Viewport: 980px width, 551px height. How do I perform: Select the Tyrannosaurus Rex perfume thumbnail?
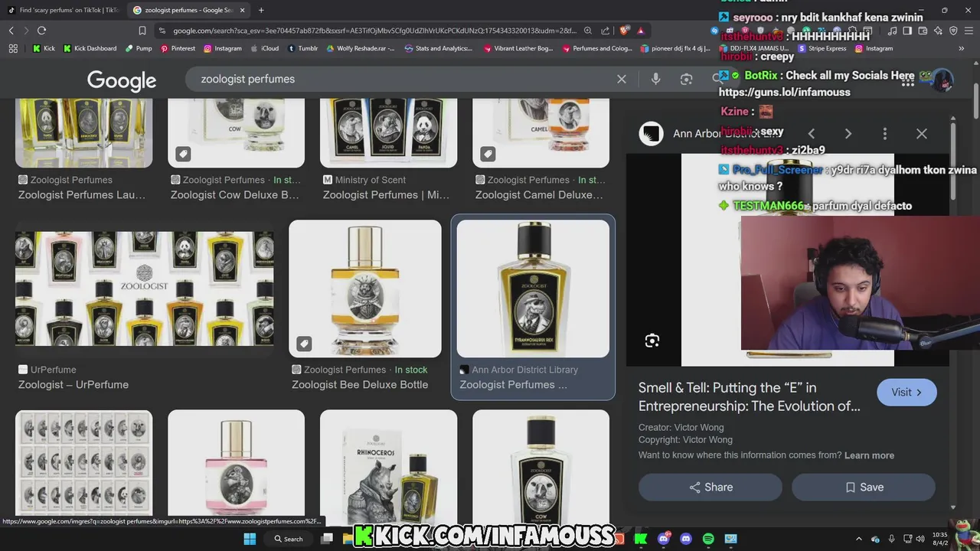pos(533,289)
